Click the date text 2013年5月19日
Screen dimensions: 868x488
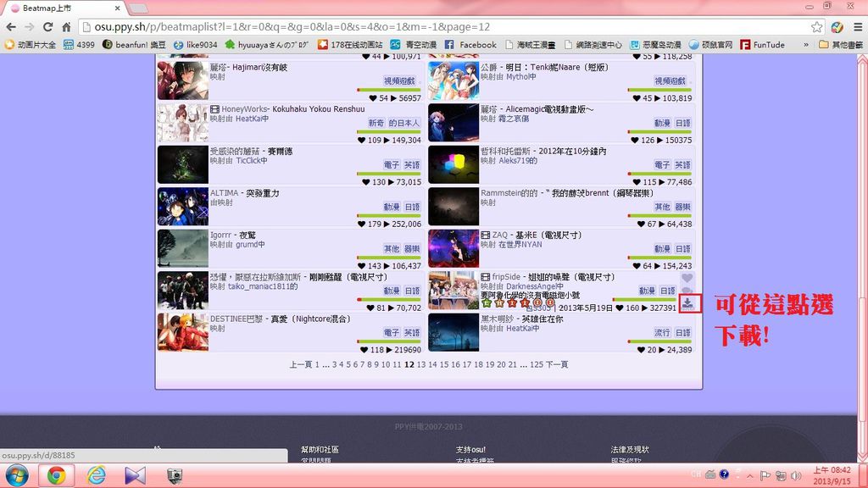pos(585,308)
